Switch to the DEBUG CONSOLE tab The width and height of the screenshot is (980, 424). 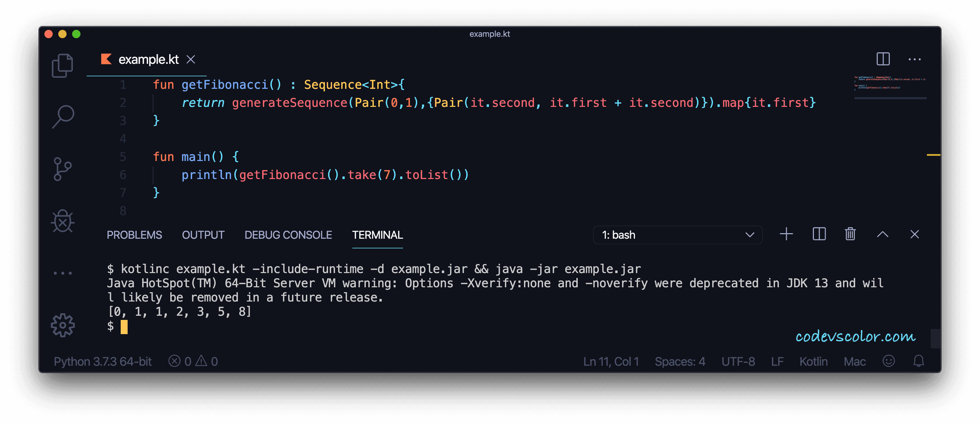point(288,235)
